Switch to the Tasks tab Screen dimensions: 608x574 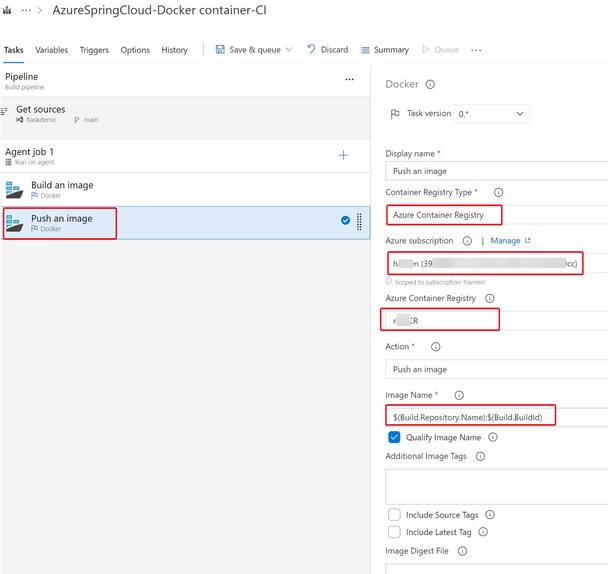[x=14, y=50]
